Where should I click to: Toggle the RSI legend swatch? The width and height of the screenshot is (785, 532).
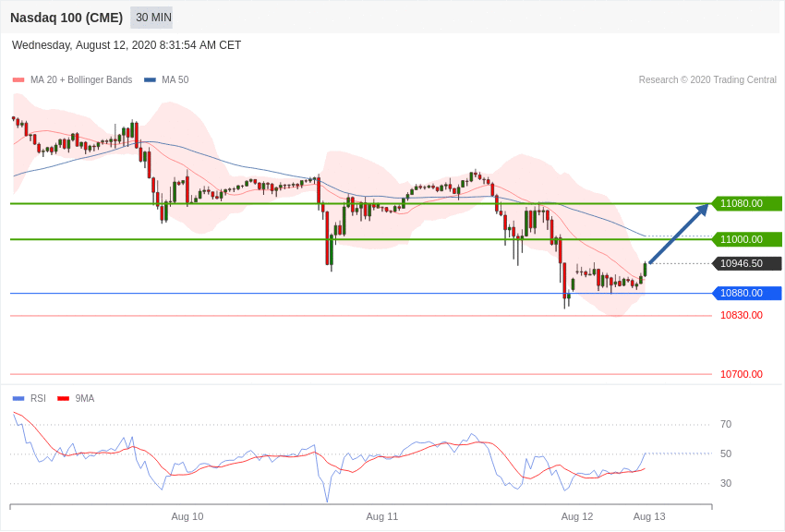[x=18, y=398]
